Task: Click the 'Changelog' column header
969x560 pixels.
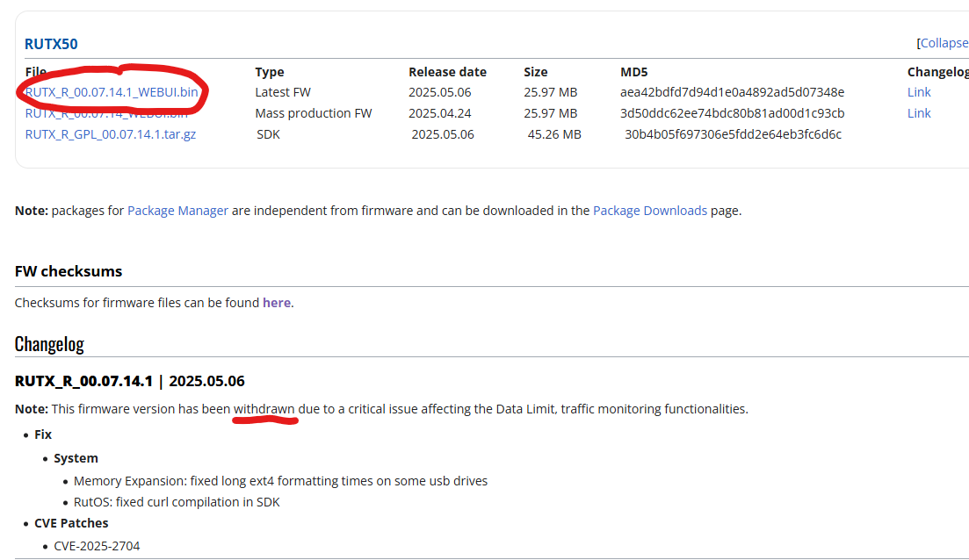Action: (x=937, y=72)
